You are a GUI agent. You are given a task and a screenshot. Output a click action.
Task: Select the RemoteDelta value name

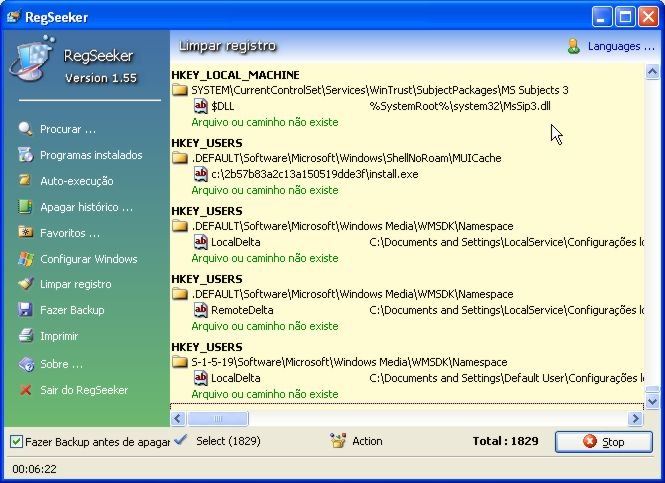[242, 310]
